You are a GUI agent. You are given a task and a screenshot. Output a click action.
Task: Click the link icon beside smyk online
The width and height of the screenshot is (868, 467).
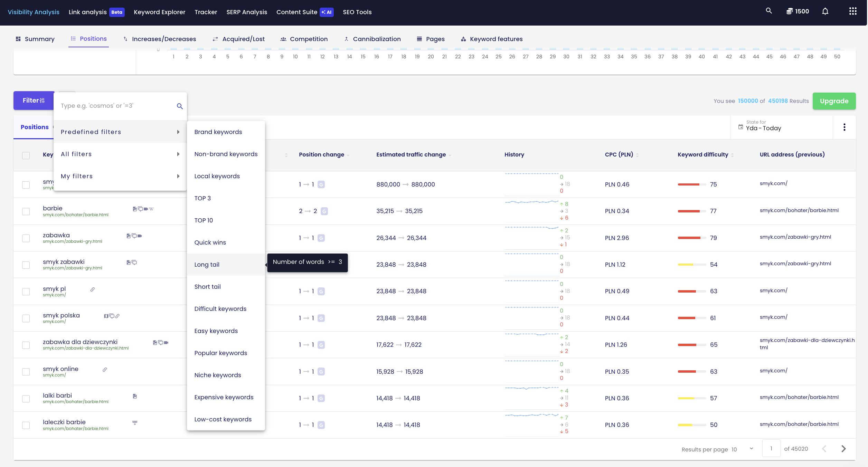pyautogui.click(x=105, y=370)
